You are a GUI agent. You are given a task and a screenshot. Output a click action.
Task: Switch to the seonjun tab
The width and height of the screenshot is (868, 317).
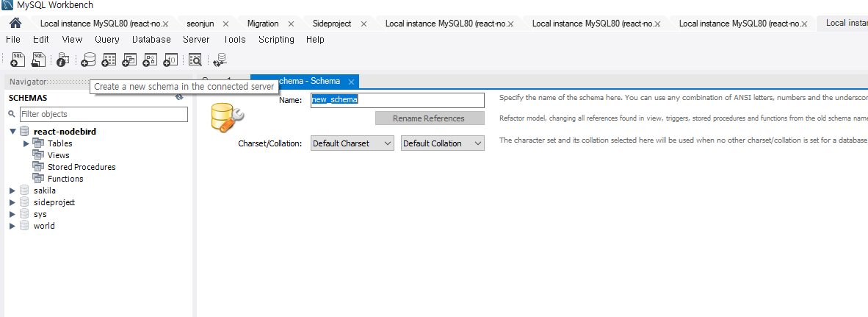[x=200, y=24]
